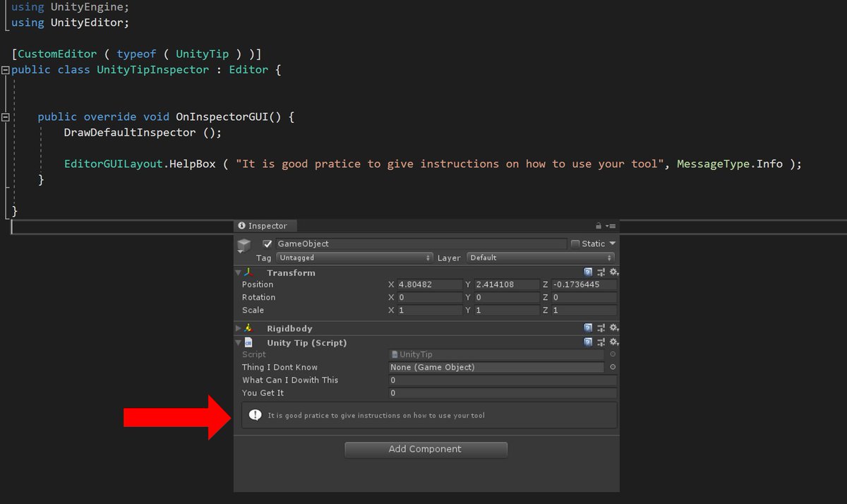Click the What Can I Dowith This value field
The width and height of the screenshot is (847, 504).
(503, 380)
